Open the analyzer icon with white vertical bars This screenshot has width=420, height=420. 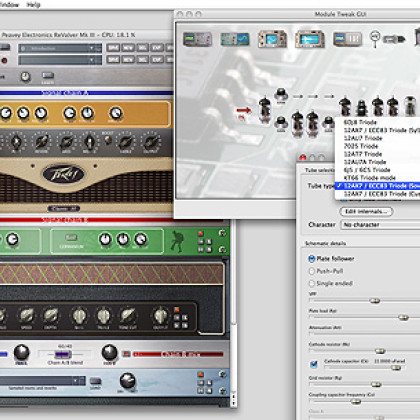348,39
